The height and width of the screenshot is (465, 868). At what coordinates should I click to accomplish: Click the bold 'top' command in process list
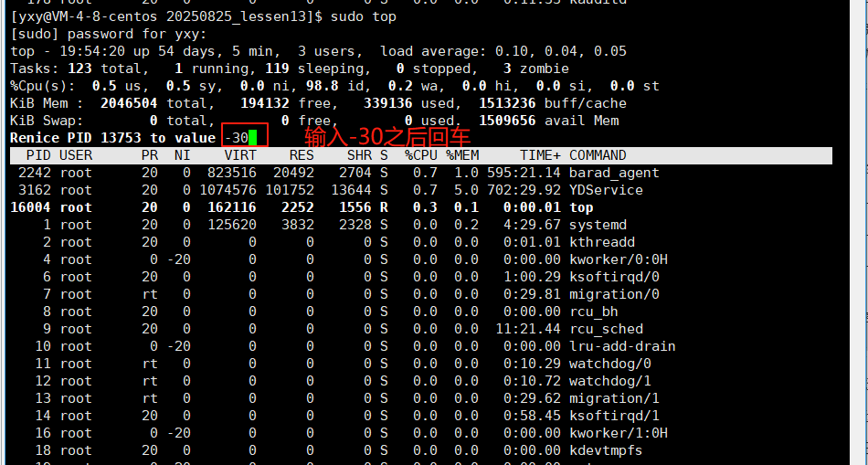tap(581, 207)
